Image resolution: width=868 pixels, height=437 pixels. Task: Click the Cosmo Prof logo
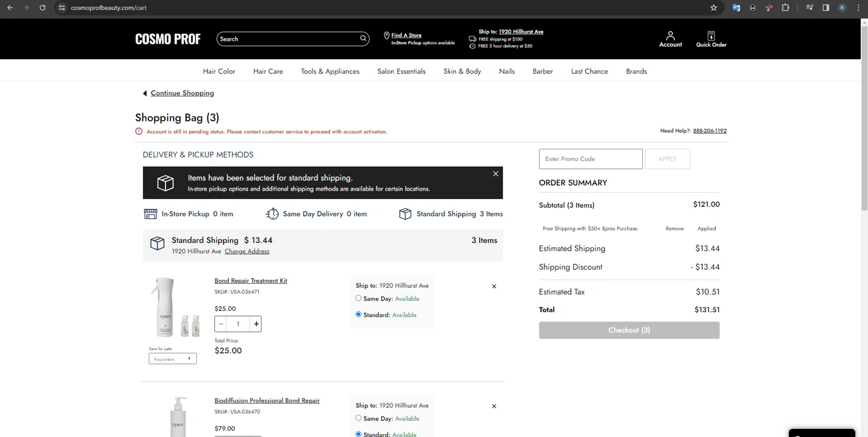(168, 39)
